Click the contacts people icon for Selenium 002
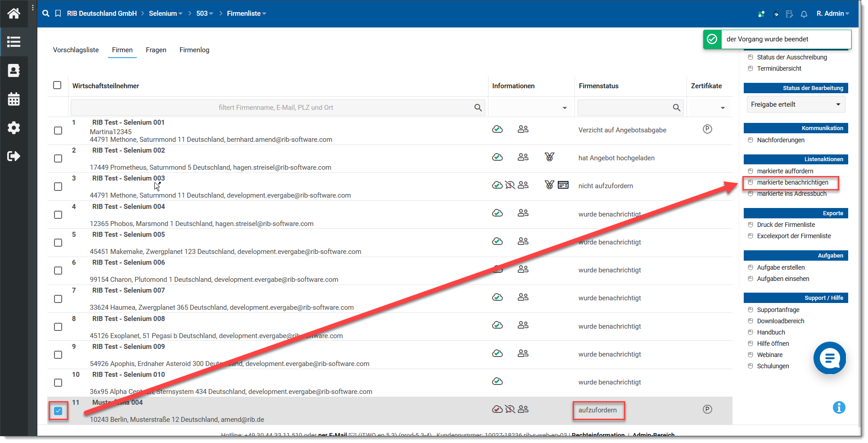The width and height of the screenshot is (868, 443). coord(523,157)
